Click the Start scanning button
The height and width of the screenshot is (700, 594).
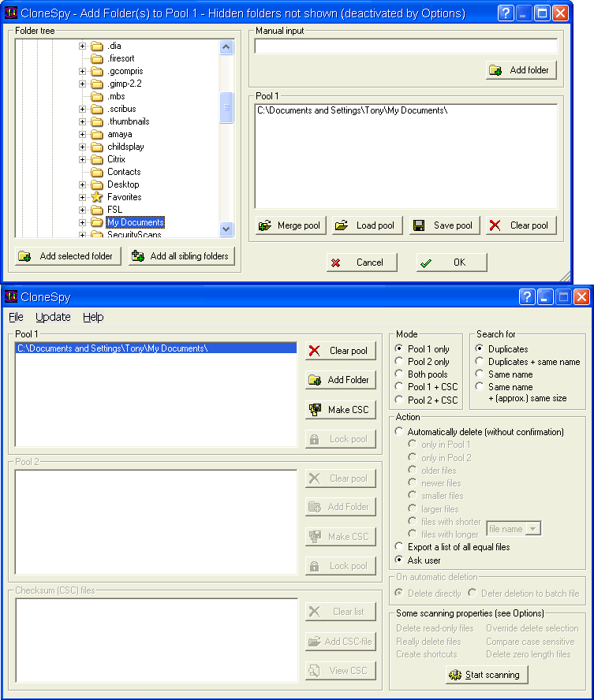(487, 675)
